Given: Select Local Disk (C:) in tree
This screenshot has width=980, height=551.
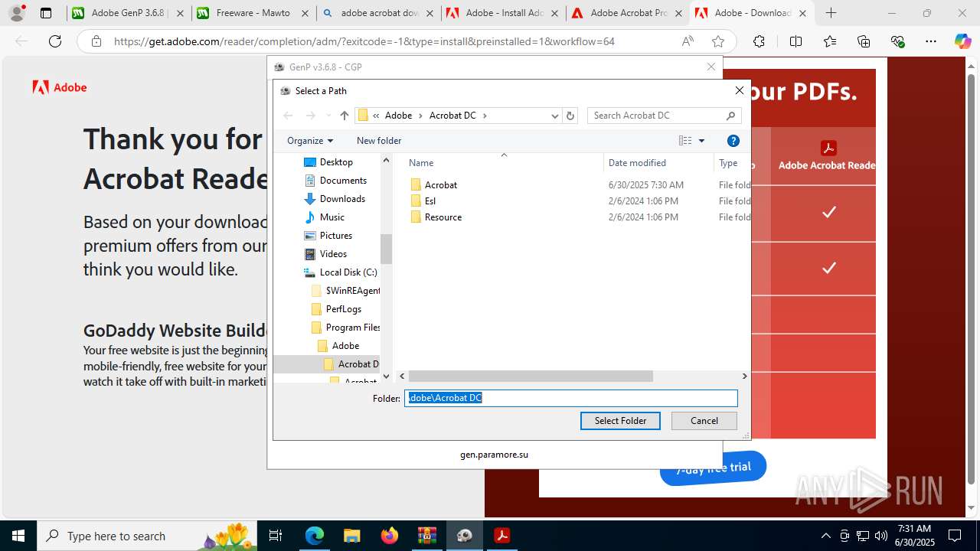Looking at the screenshot, I should point(348,272).
